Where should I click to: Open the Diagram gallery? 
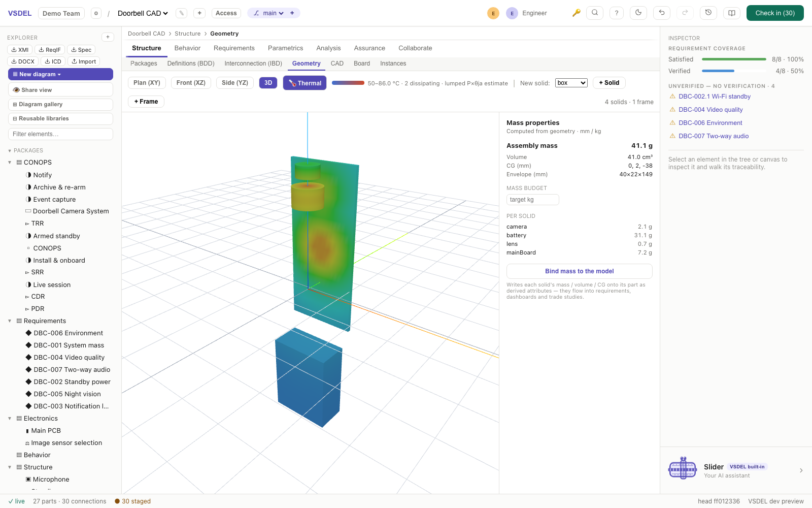[60, 104]
